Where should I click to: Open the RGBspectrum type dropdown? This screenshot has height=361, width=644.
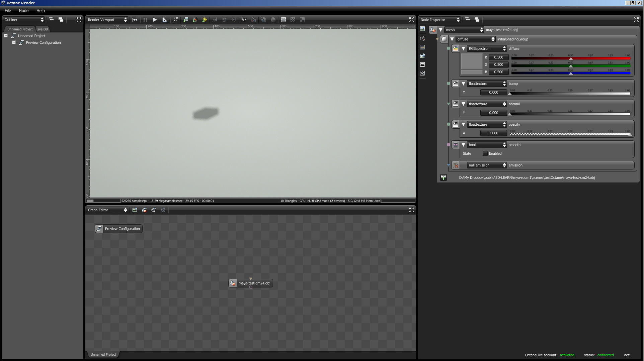tap(487, 49)
